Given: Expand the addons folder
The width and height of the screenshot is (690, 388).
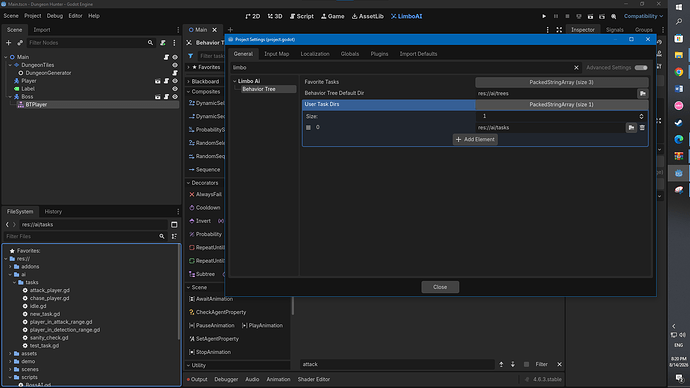Looking at the screenshot, I should click(10, 267).
